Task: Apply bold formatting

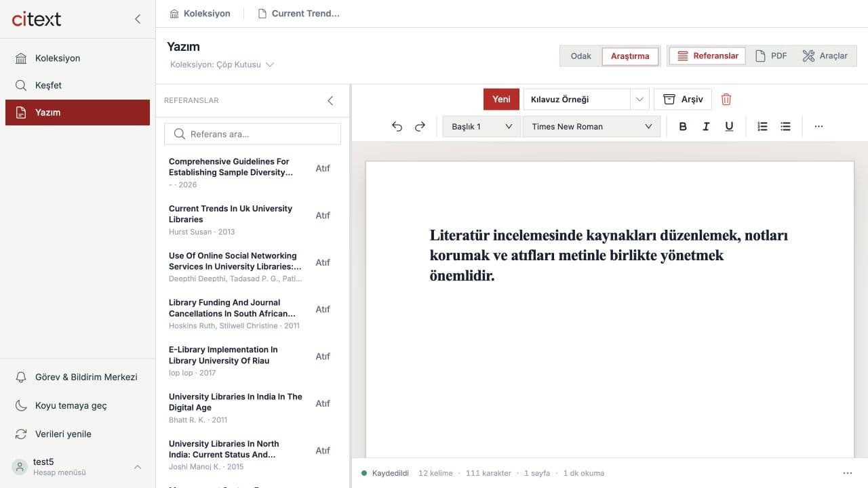Action: (x=683, y=127)
